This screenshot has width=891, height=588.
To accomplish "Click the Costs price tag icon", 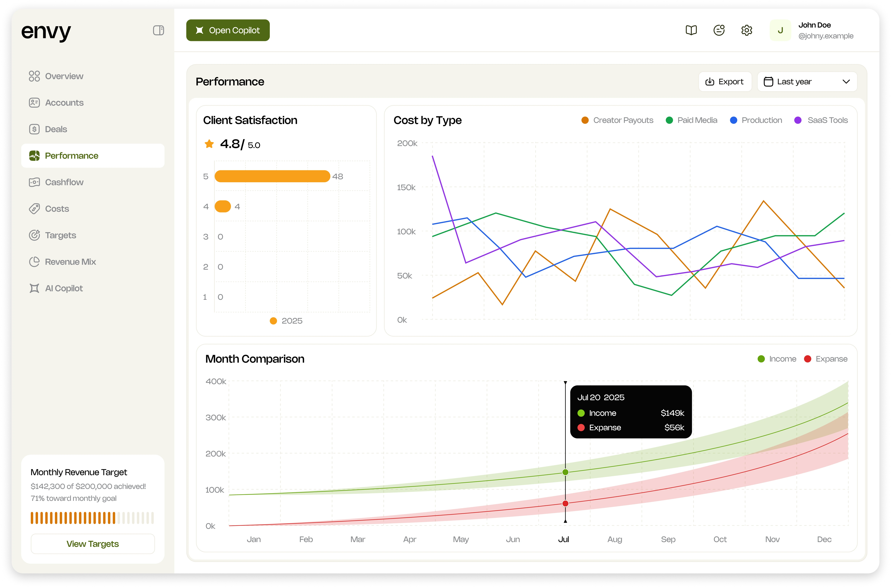I will (x=34, y=208).
